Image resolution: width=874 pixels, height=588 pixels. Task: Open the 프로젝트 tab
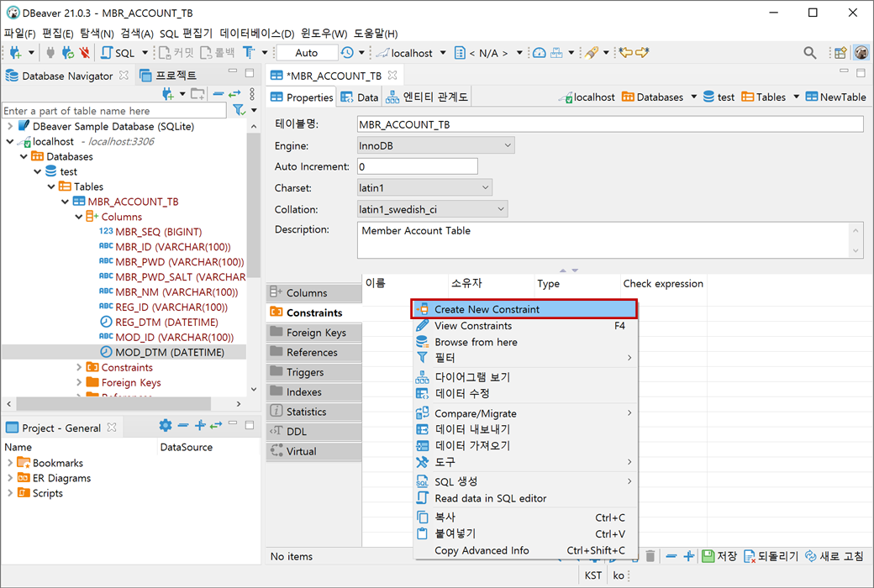168,76
